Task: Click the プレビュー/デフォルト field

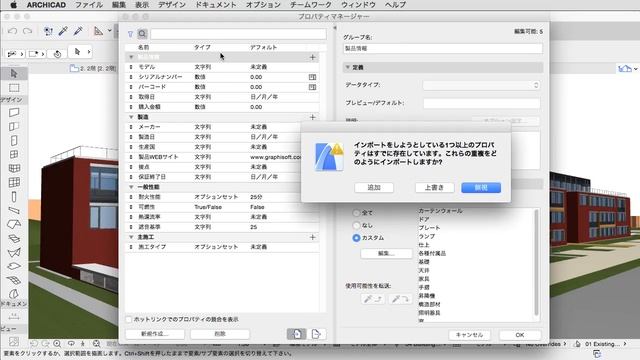Action: (482, 103)
